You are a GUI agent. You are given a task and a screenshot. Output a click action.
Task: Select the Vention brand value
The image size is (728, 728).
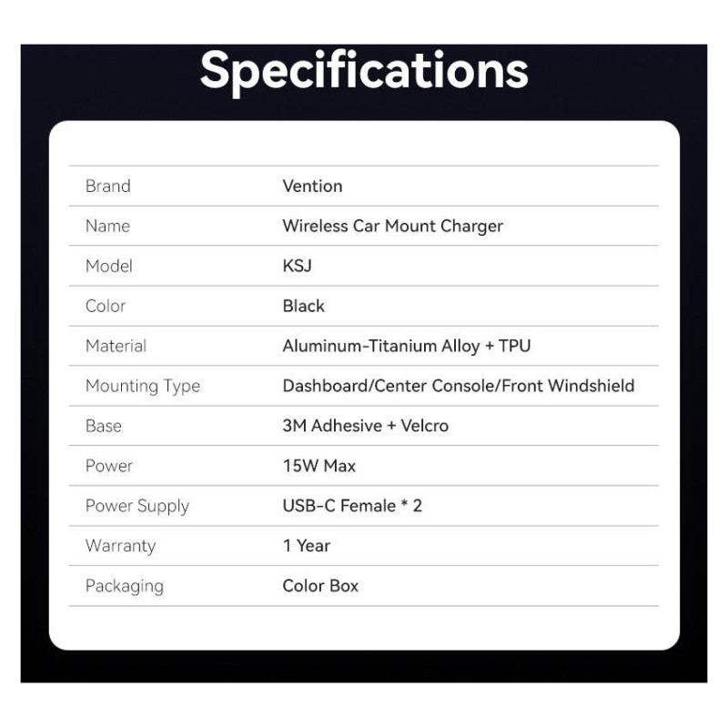pyautogui.click(x=312, y=186)
